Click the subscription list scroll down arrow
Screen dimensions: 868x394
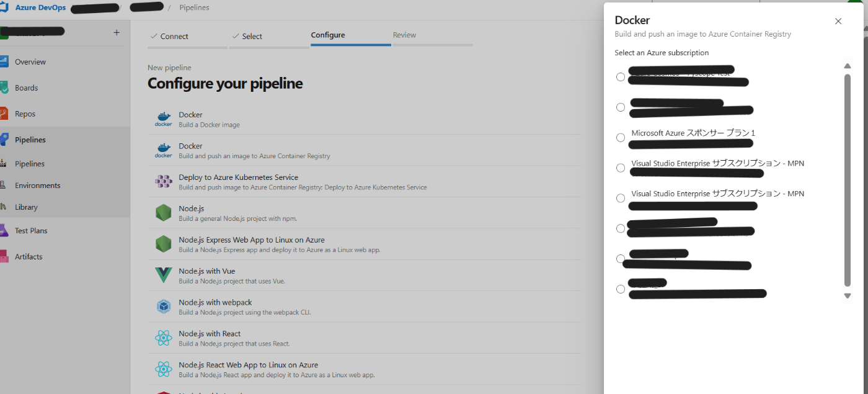pos(848,296)
